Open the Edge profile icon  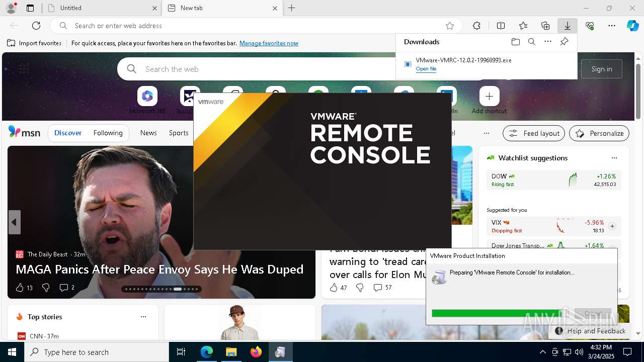11,8
